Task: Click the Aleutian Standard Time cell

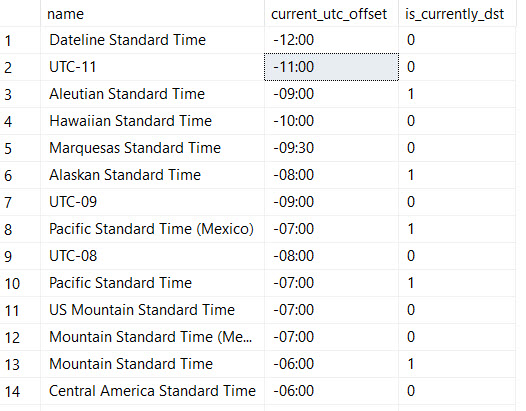Action: (152, 94)
